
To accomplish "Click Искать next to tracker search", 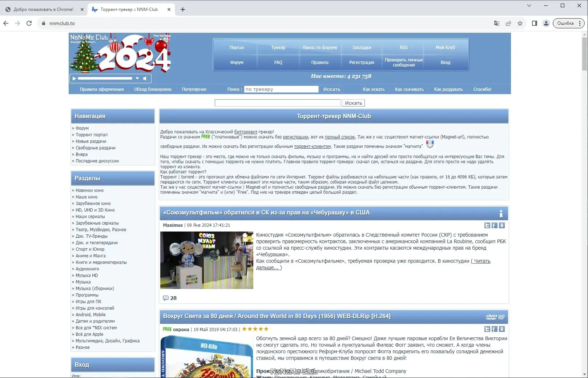I will pos(332,89).
